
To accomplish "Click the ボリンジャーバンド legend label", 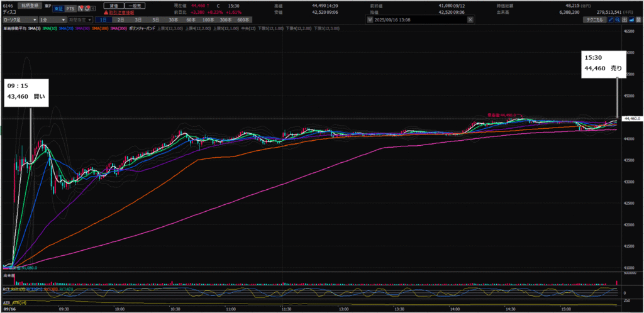I will 142,29.
